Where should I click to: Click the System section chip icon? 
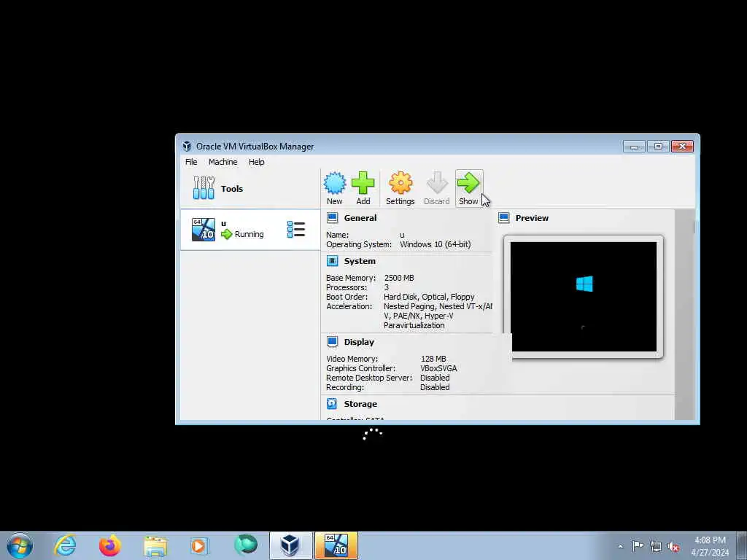coord(332,261)
